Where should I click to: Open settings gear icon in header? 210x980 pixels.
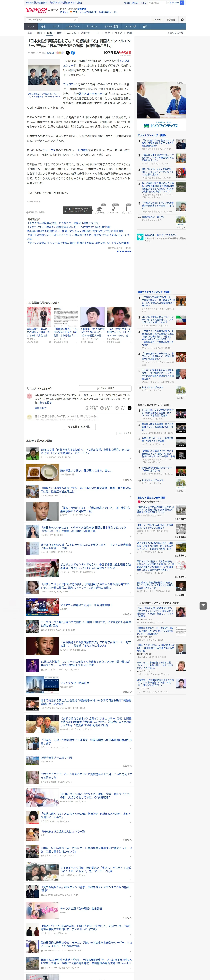tap(182, 20)
